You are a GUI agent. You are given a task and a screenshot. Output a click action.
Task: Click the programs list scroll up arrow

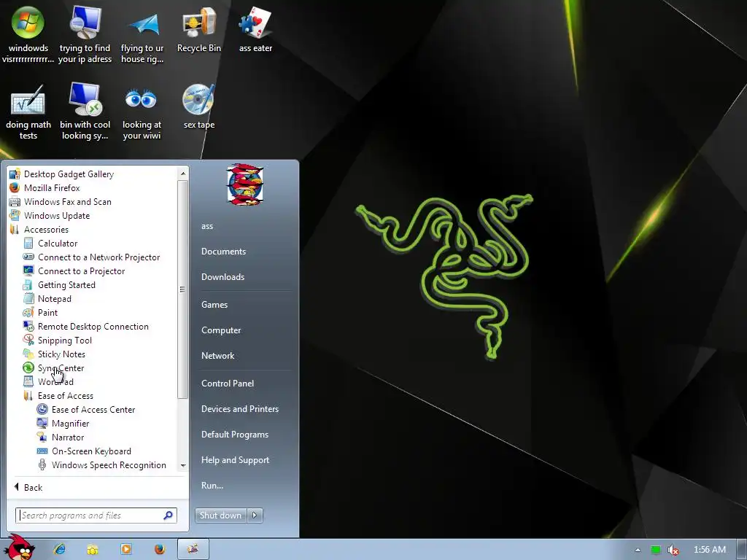tap(183, 174)
